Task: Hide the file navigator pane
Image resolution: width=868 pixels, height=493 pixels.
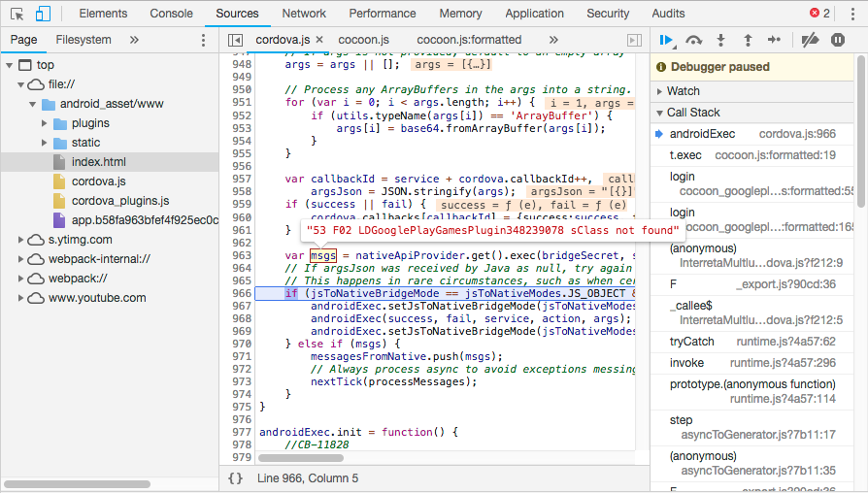Action: [x=235, y=40]
